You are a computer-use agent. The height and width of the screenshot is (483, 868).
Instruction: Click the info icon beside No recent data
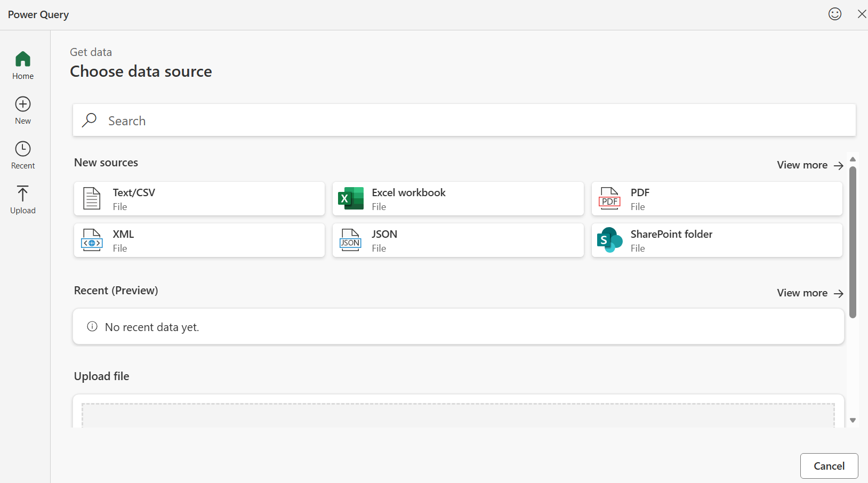click(x=92, y=326)
